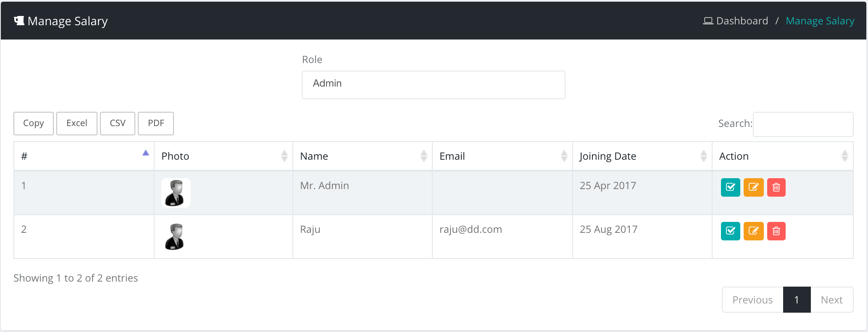Click the green checkmark icon for Raju
Screen dimensions: 868x332
(730, 231)
